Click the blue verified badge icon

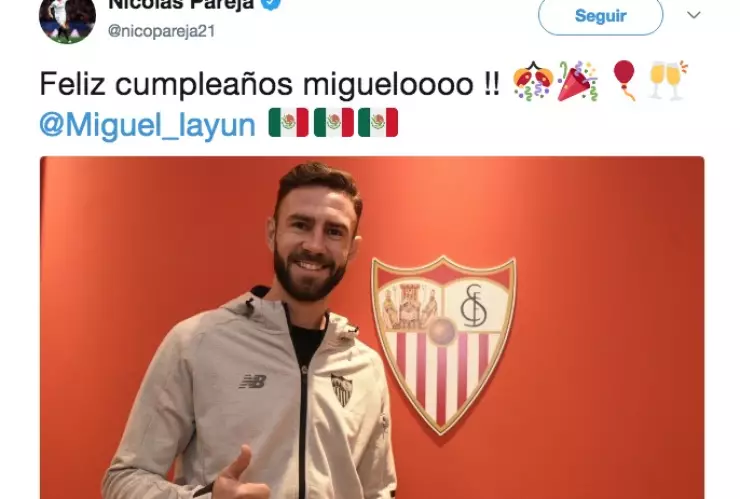click(x=273, y=4)
